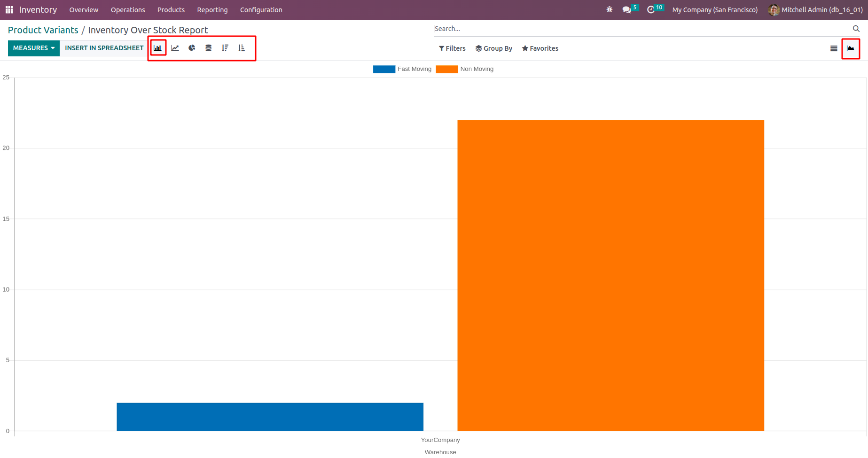Open the Reporting menu
Viewport: 868px width, 458px height.
click(212, 10)
